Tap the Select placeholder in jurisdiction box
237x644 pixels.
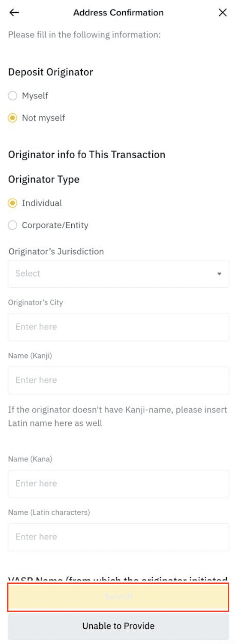click(28, 274)
